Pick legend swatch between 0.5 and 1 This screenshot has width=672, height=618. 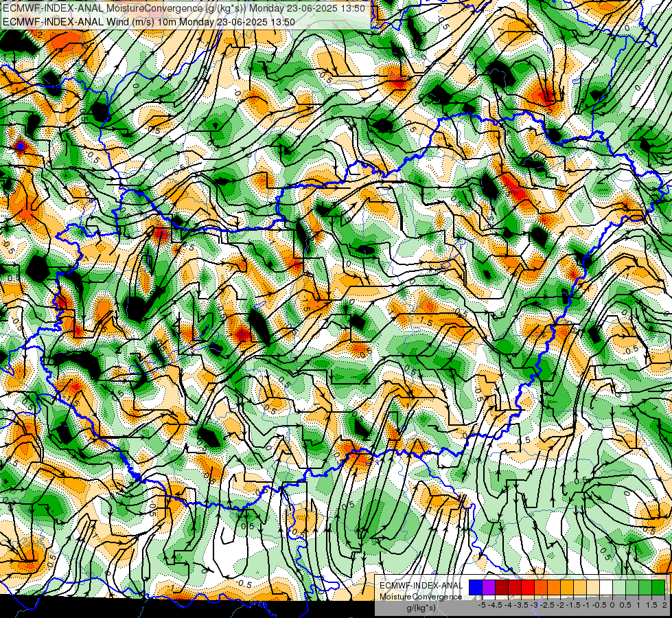click(632, 587)
